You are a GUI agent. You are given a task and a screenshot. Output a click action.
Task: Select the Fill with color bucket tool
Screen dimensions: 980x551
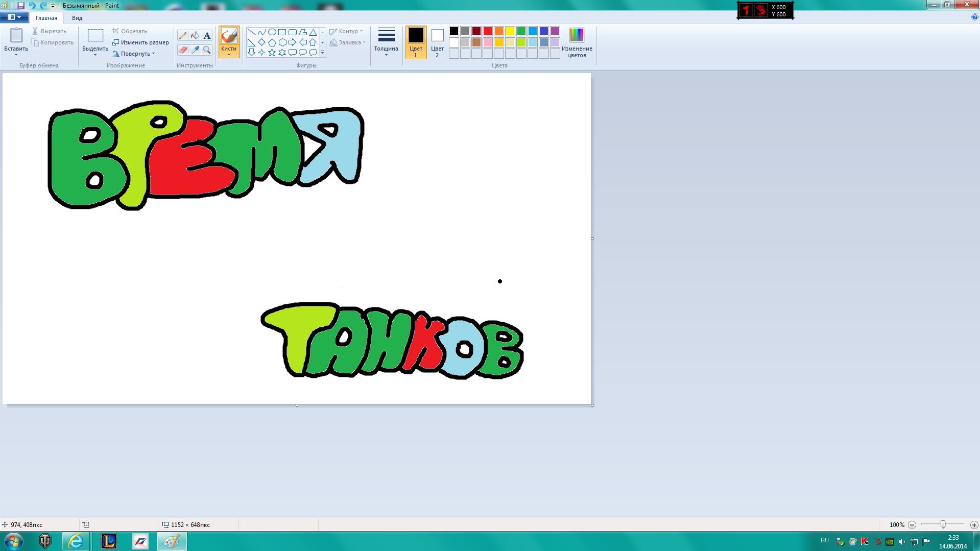(x=195, y=35)
